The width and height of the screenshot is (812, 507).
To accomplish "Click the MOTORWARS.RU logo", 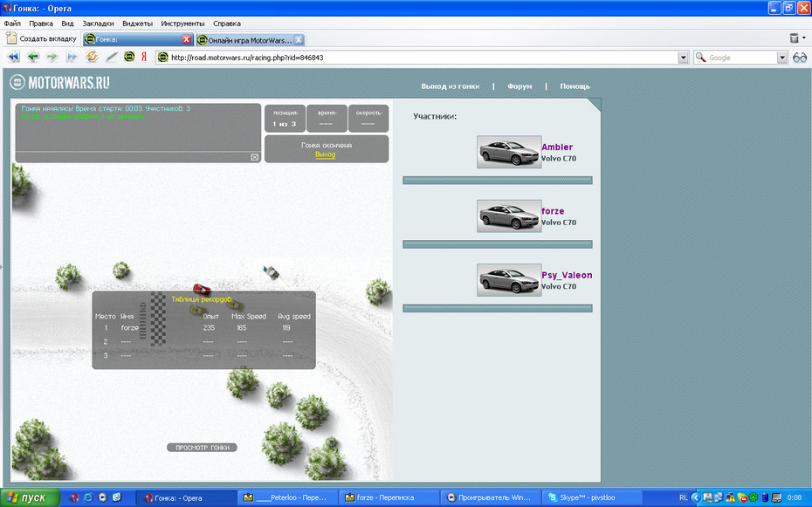I will pos(59,82).
